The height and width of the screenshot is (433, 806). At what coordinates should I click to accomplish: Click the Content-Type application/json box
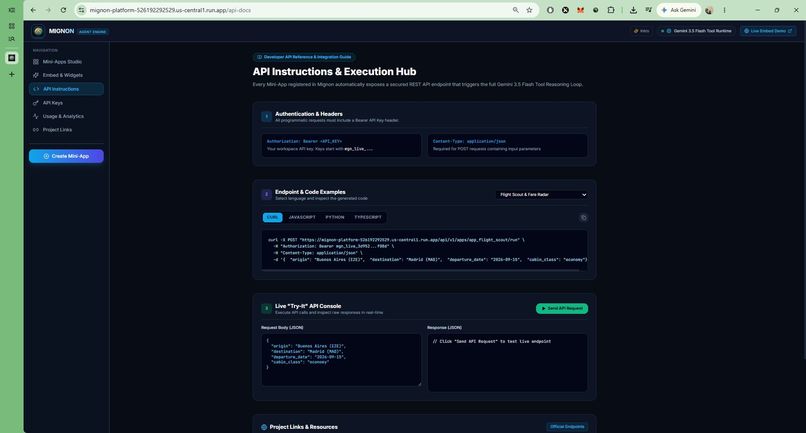[507, 145]
